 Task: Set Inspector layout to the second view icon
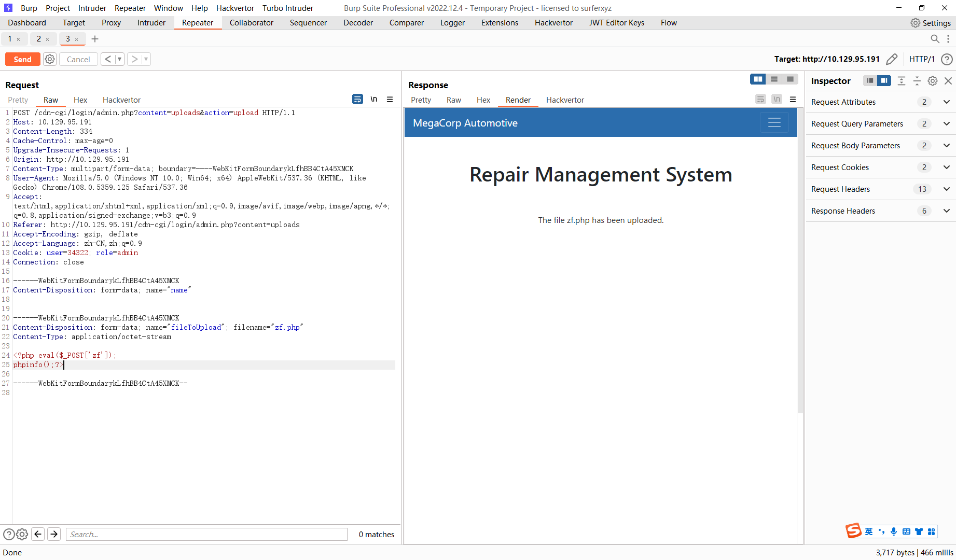point(884,80)
